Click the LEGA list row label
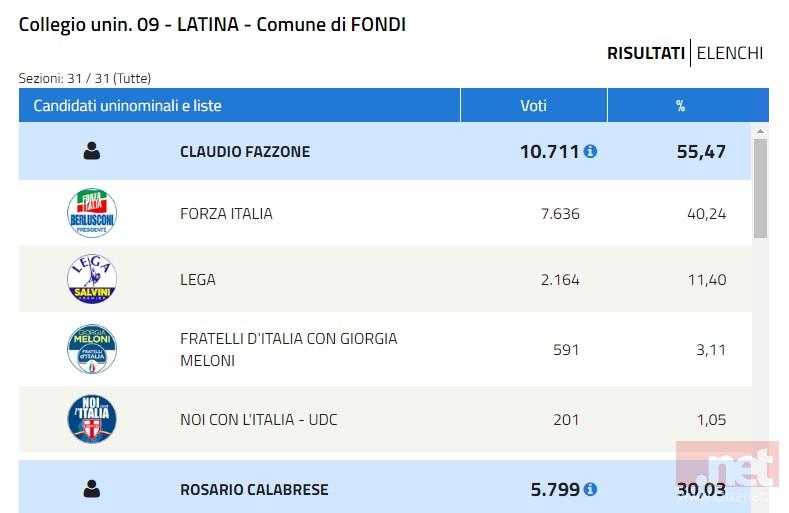The width and height of the screenshot is (789, 513). (x=198, y=280)
